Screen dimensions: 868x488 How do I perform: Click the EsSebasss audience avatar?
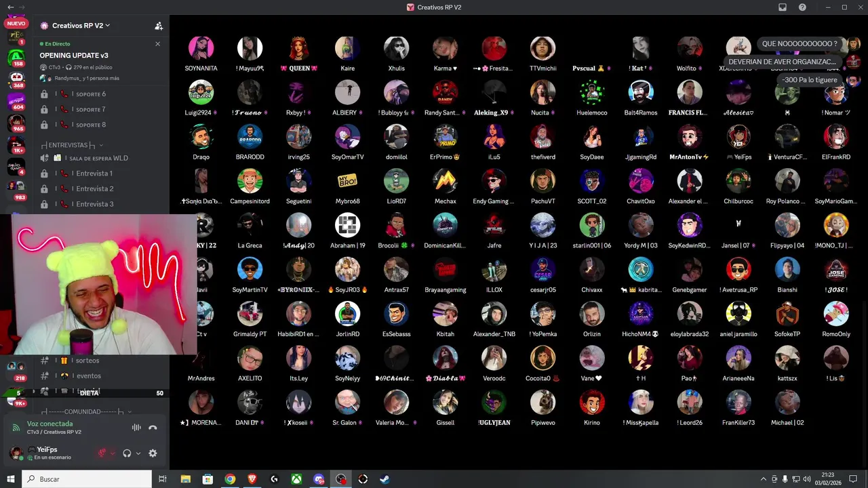[397, 314]
